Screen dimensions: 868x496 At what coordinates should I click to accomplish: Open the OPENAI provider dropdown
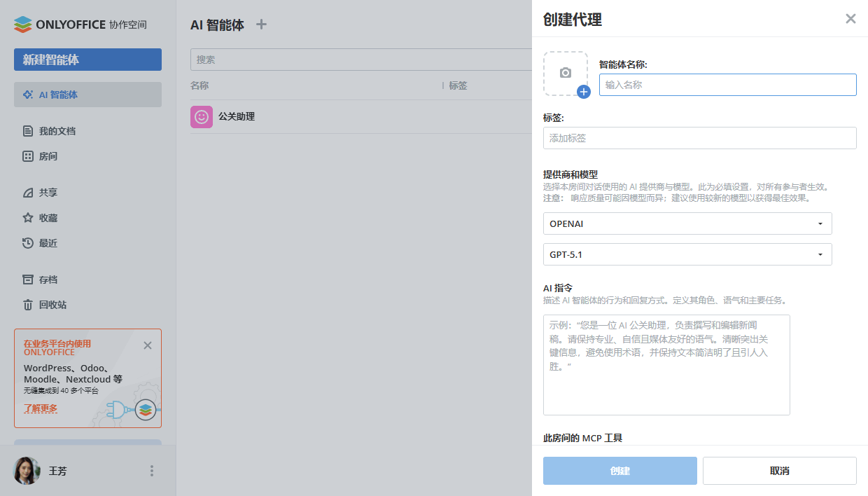(x=687, y=223)
